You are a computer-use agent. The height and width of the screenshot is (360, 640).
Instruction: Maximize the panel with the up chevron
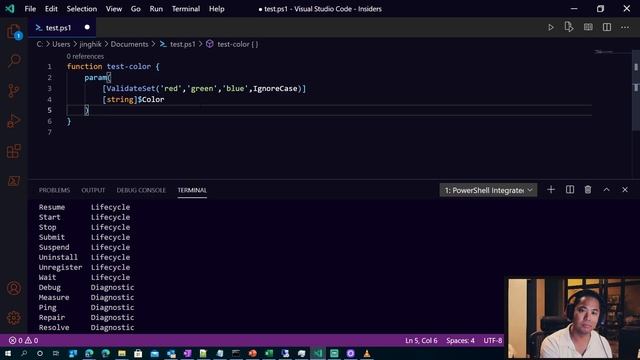click(x=607, y=190)
